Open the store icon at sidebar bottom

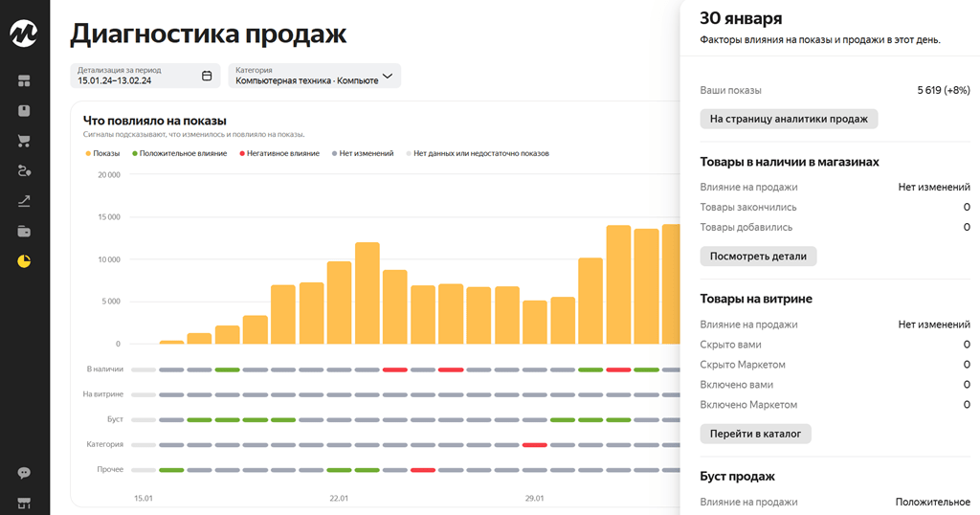24,503
